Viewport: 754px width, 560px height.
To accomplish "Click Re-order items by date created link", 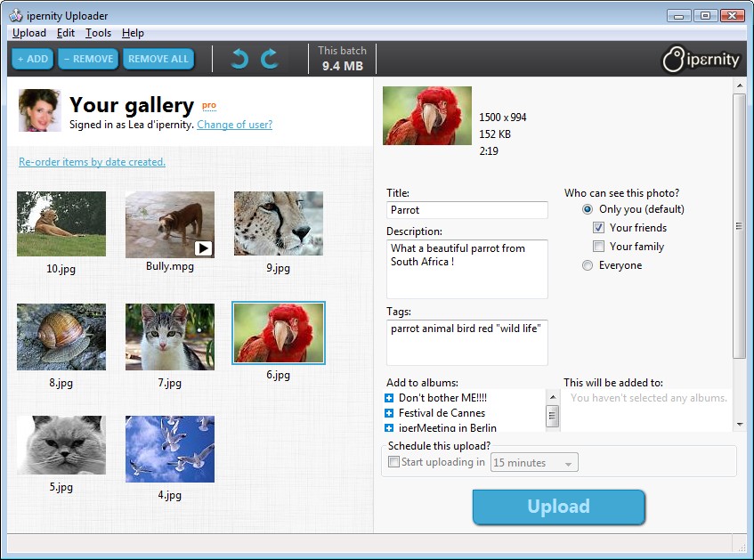I will pos(92,162).
